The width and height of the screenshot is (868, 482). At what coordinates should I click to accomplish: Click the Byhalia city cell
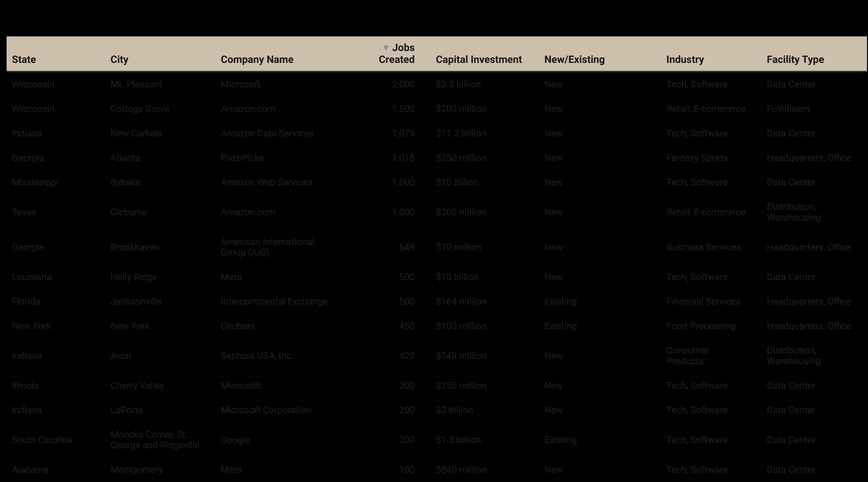pyautogui.click(x=125, y=182)
